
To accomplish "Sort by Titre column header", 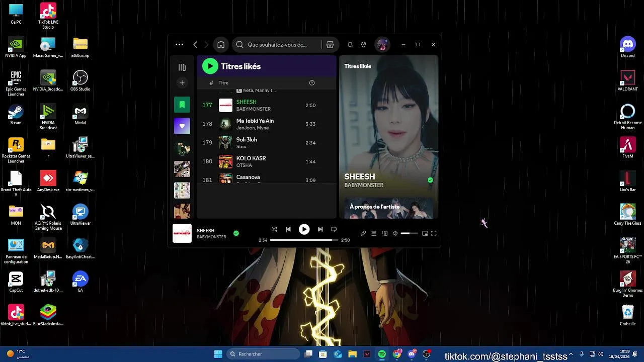I will (x=223, y=83).
